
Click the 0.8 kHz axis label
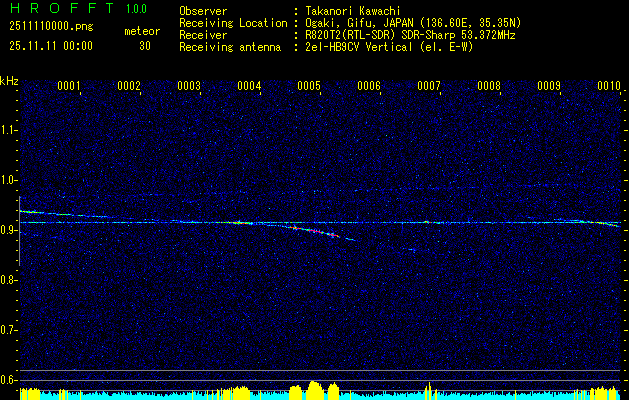[x=8, y=280]
